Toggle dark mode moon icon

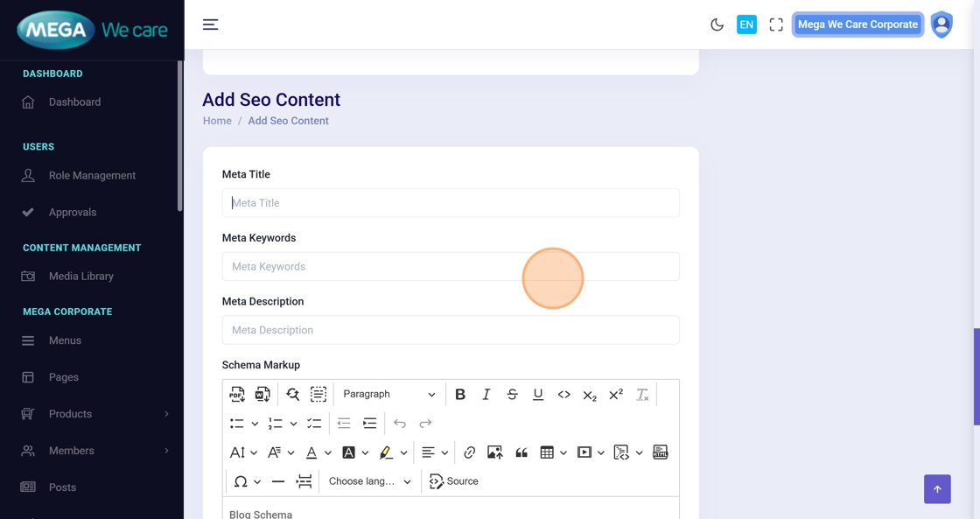[x=717, y=25]
